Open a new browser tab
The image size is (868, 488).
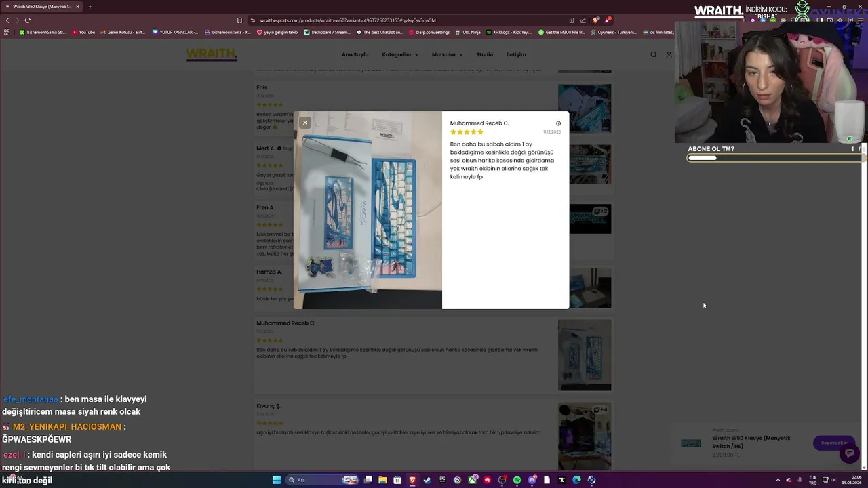coord(90,7)
